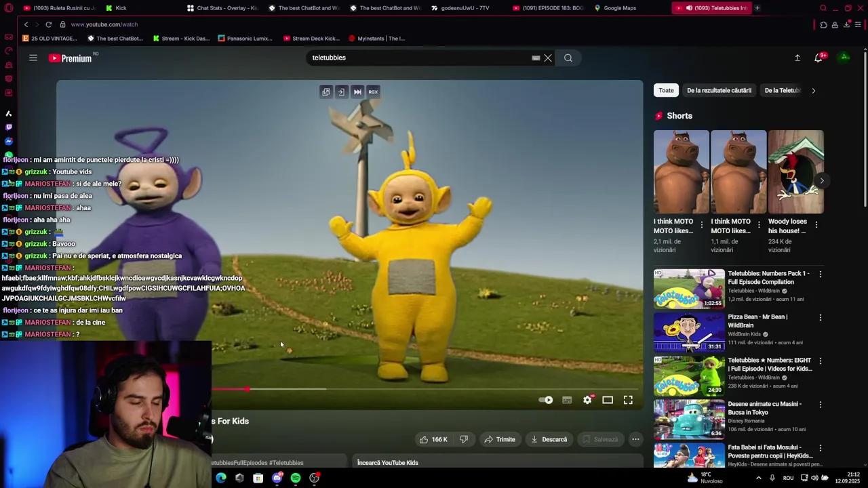The width and height of the screenshot is (868, 488).
Task: Open options for Desene animate cu Masini
Action: tap(821, 405)
